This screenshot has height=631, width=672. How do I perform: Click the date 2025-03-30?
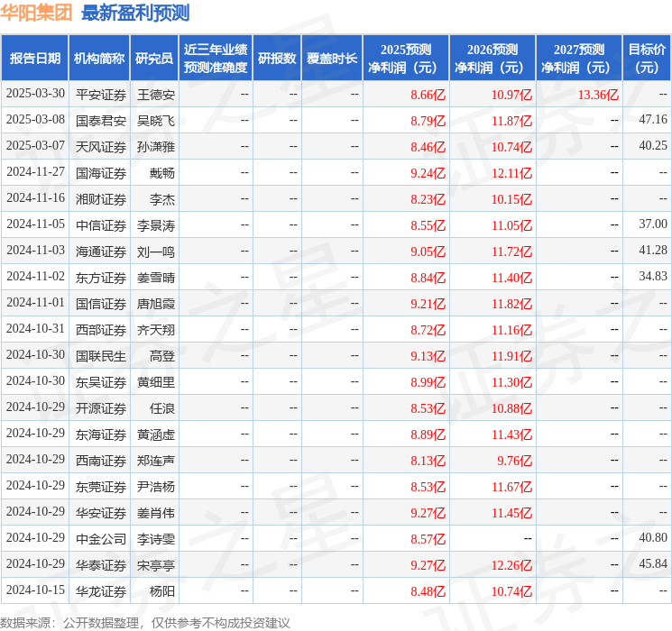pyautogui.click(x=35, y=94)
